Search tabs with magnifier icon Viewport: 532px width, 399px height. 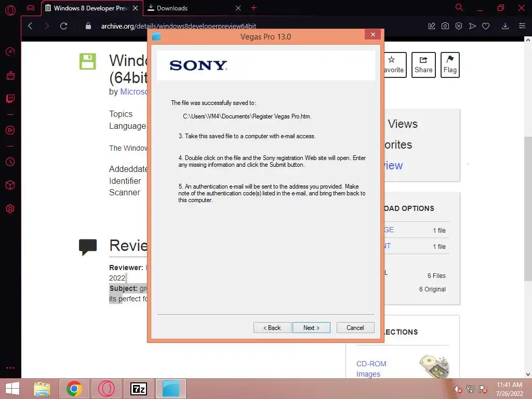click(x=459, y=7)
